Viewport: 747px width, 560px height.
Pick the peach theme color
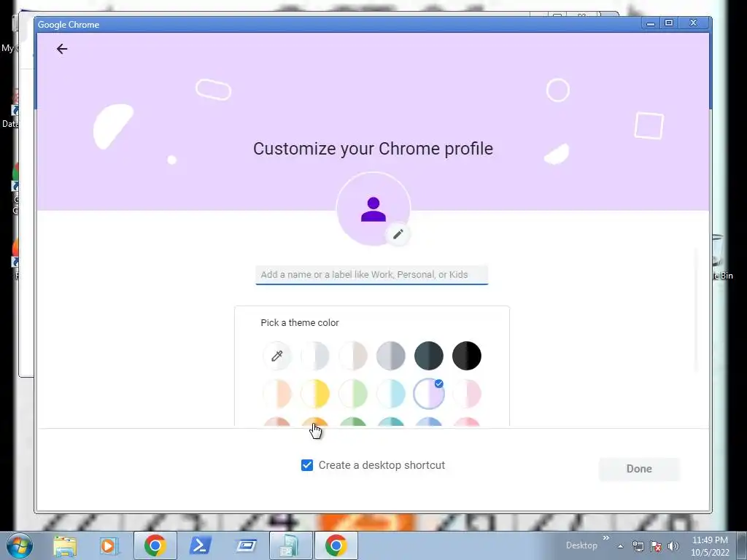(x=277, y=394)
